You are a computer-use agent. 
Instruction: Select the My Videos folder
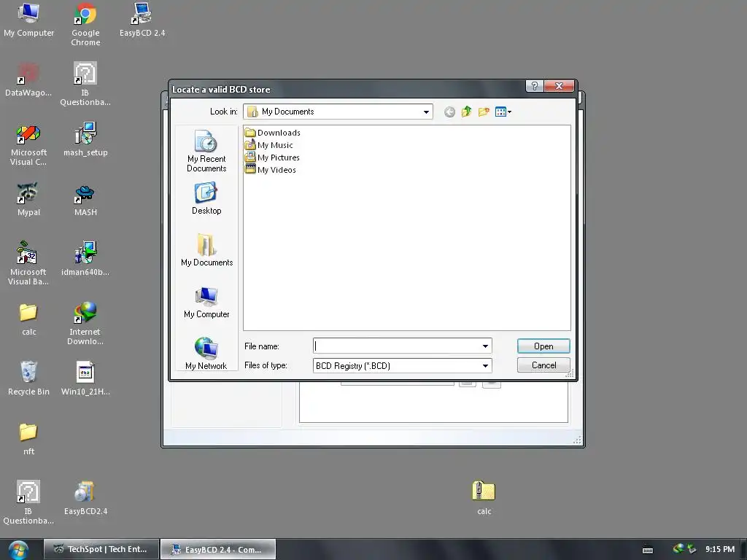[x=270, y=169]
